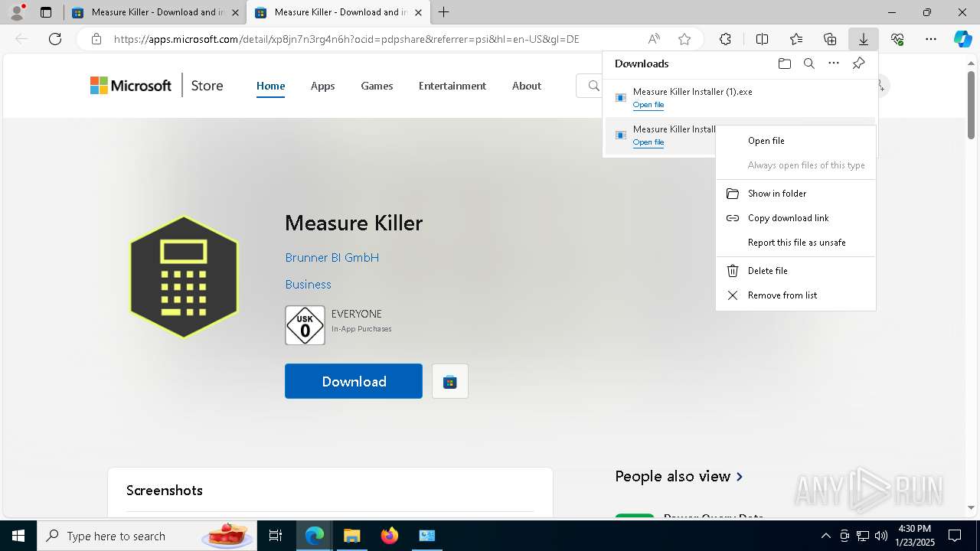Screen dimensions: 980x551
Task: Search downloads using the magnifier icon
Action: [808, 64]
